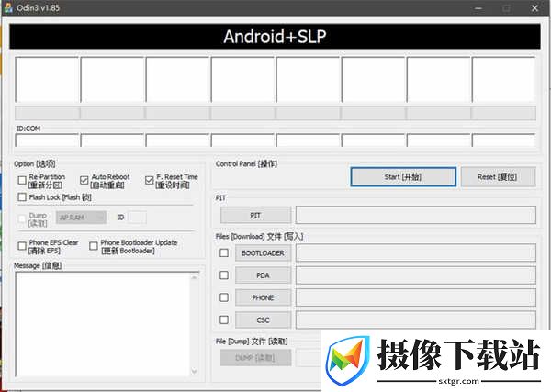Click the CSC file button
The height and width of the screenshot is (392, 551).
point(264,319)
